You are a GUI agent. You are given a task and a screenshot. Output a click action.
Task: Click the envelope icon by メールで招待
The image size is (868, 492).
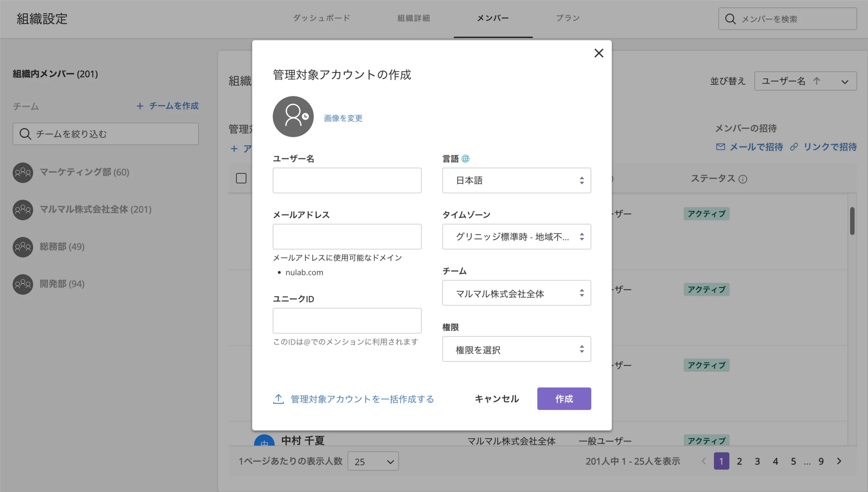[x=720, y=147]
